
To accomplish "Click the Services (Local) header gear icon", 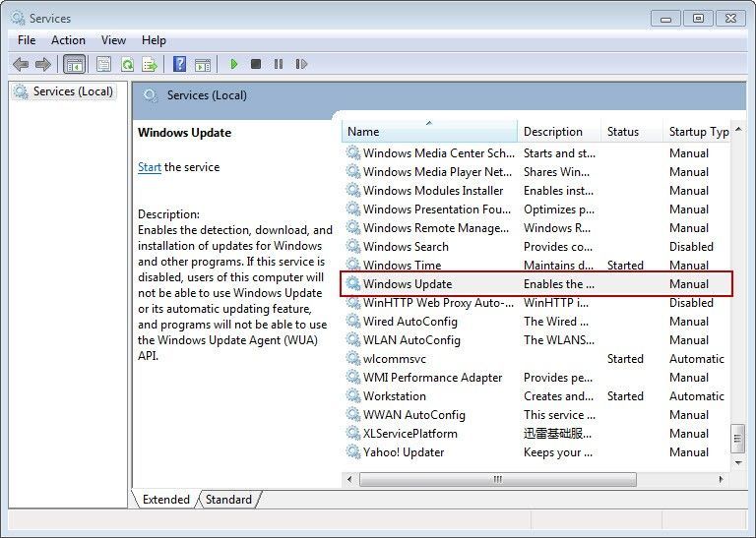I will point(150,95).
